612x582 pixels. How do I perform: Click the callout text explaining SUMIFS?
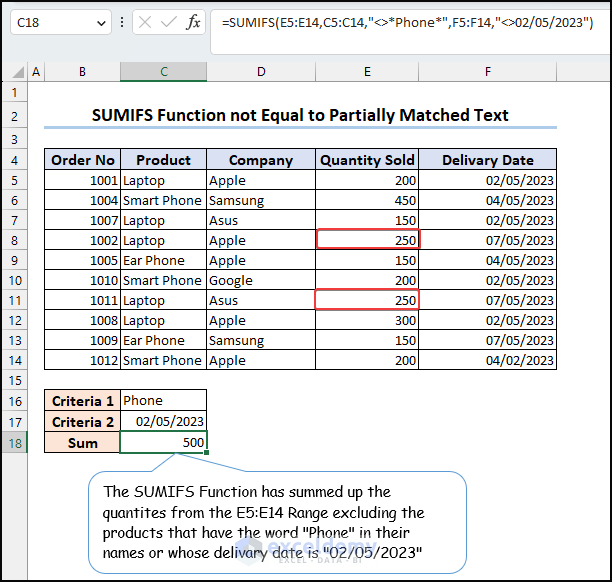[263, 522]
